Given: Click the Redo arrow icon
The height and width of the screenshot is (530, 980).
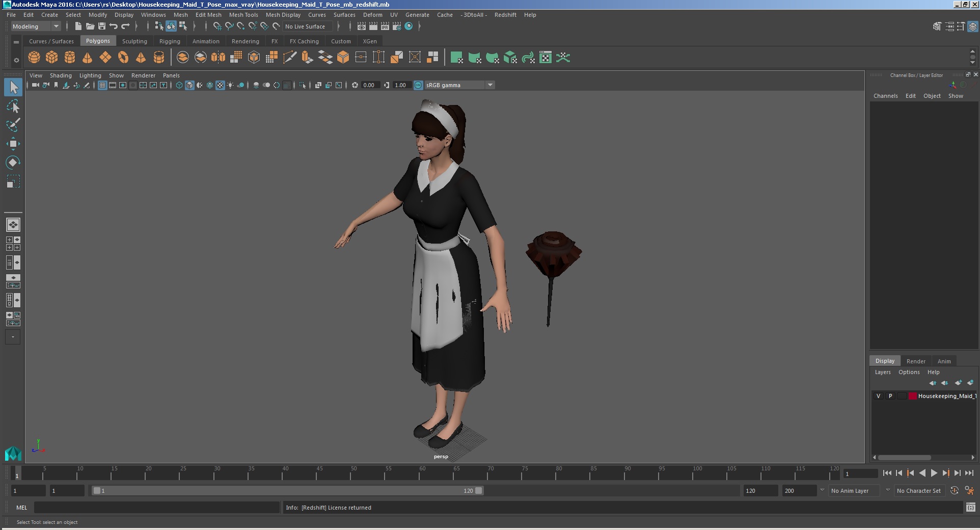Looking at the screenshot, I should pos(125,26).
